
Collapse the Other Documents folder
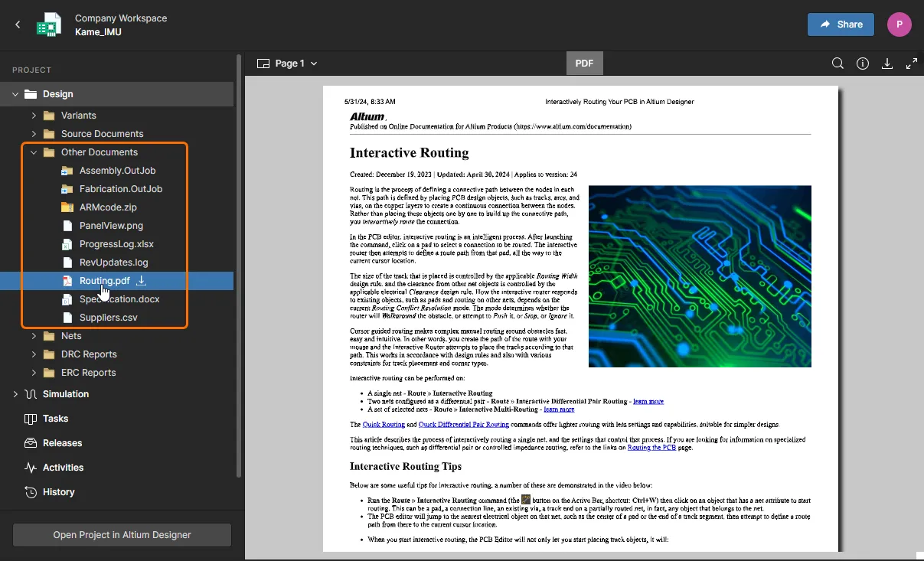coord(34,152)
